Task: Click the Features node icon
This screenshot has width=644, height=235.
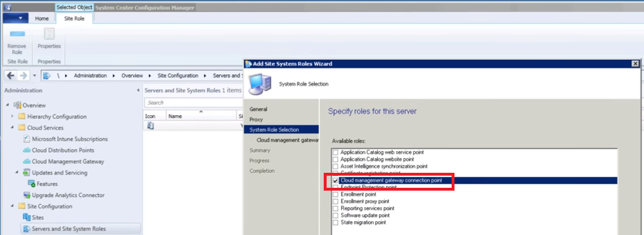Action: click(x=32, y=184)
